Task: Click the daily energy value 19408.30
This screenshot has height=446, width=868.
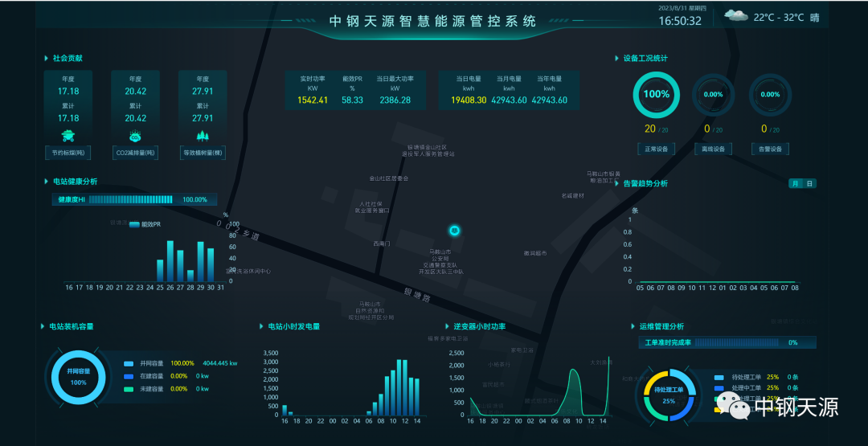Action: [469, 100]
